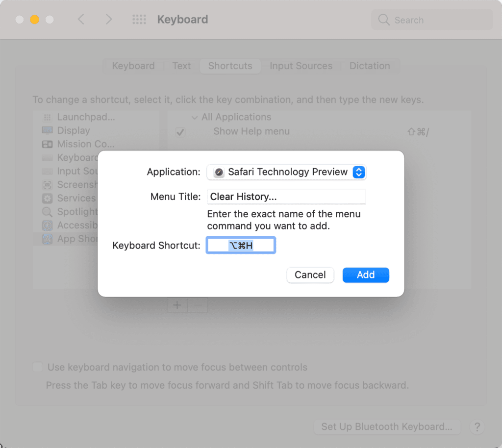Select Launchpad in the sidebar list

pos(96,117)
